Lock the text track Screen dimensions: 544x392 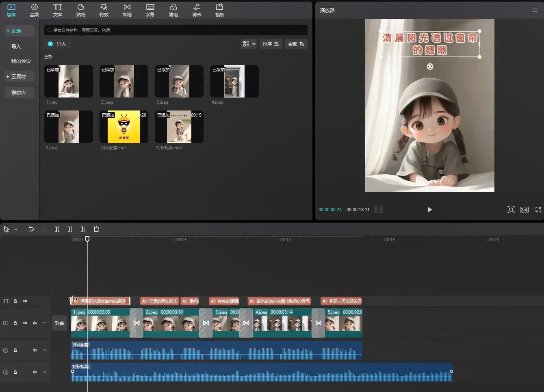tap(15, 301)
